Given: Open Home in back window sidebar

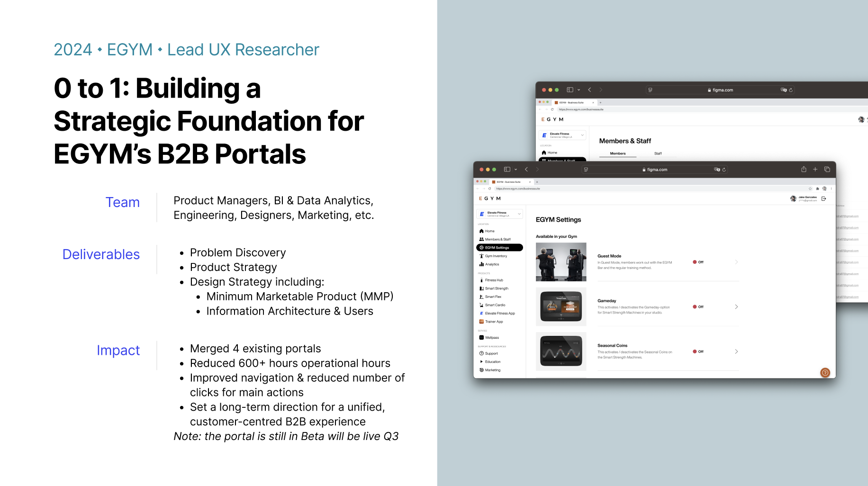Looking at the screenshot, I should pos(550,153).
